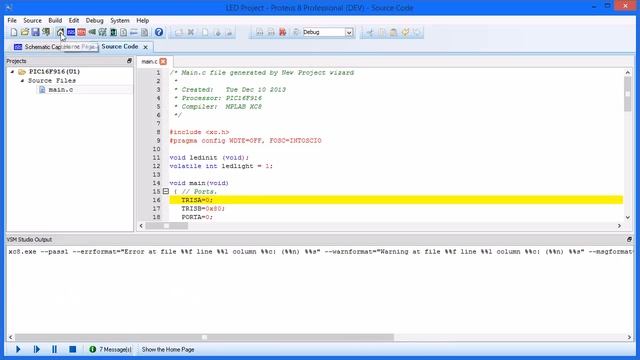Open help with the blue question mark icon

(x=159, y=32)
